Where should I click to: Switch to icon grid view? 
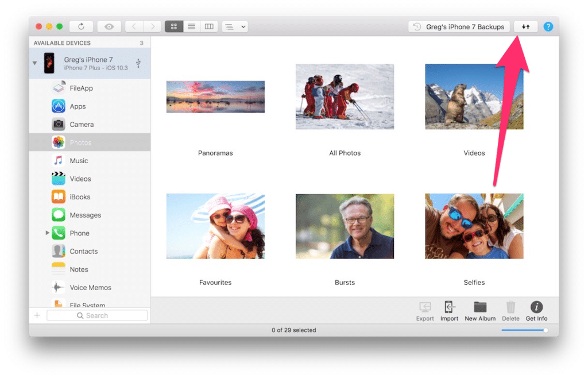coord(174,26)
